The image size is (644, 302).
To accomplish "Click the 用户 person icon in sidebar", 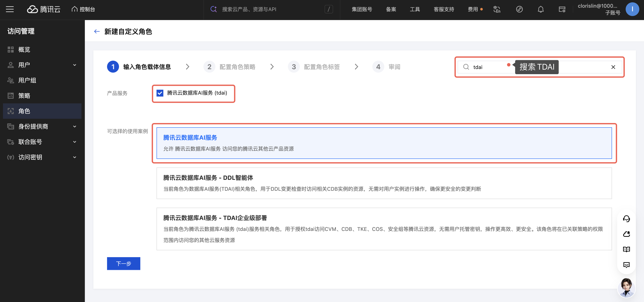I will click(10, 65).
